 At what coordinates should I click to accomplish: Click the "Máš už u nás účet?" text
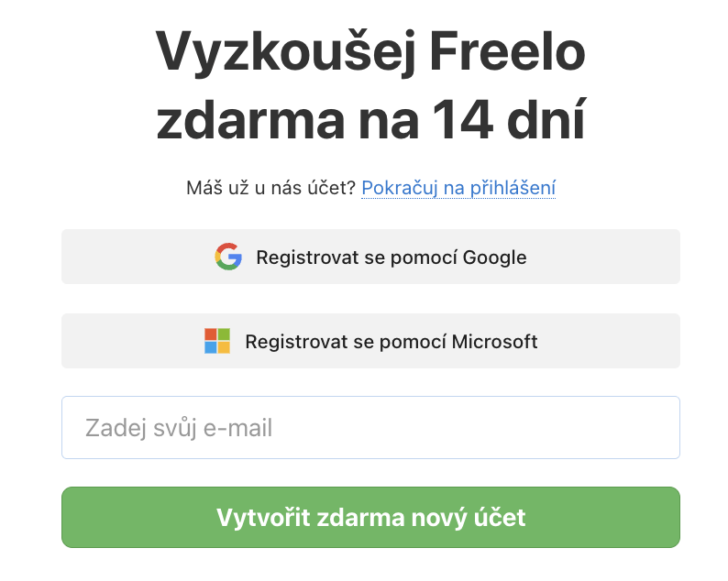270,188
